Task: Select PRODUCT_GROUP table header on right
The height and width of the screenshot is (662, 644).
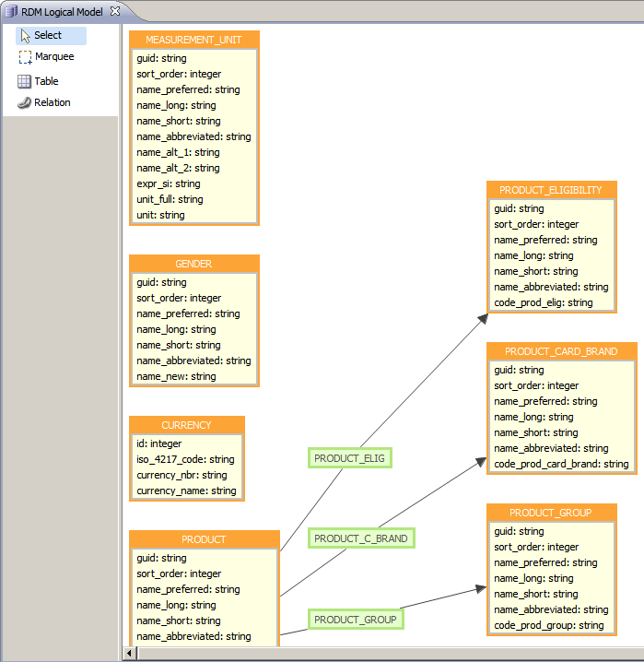Action: coord(551,513)
